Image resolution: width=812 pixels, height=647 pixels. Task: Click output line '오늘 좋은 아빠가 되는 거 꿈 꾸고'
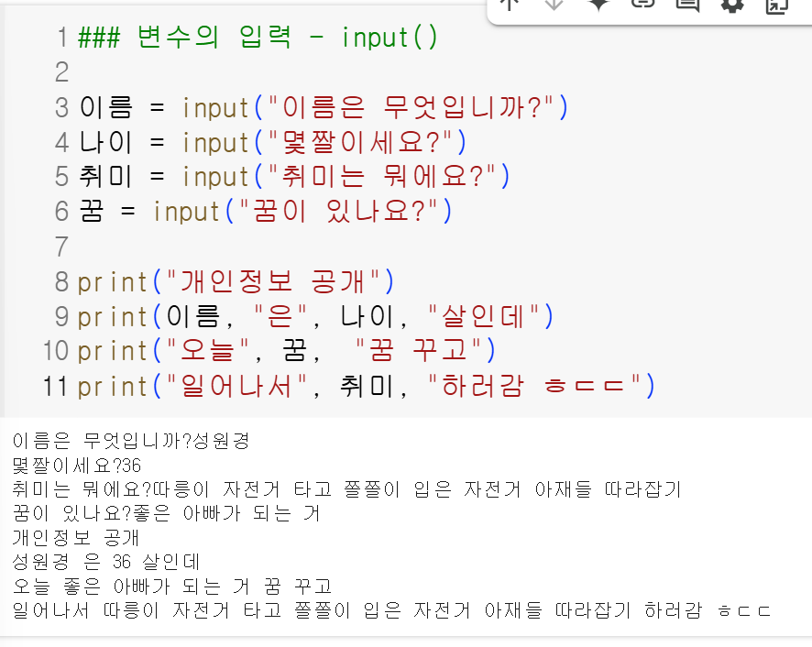(172, 587)
